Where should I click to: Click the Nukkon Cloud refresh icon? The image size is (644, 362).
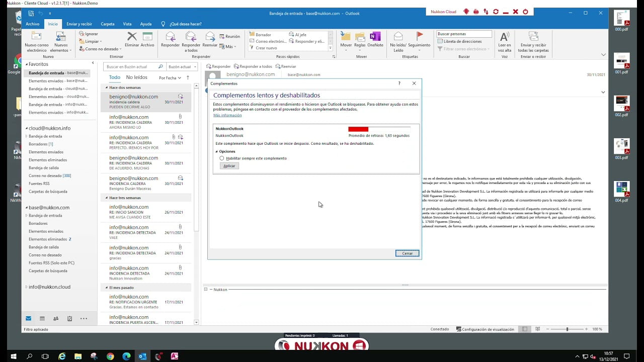496,12
